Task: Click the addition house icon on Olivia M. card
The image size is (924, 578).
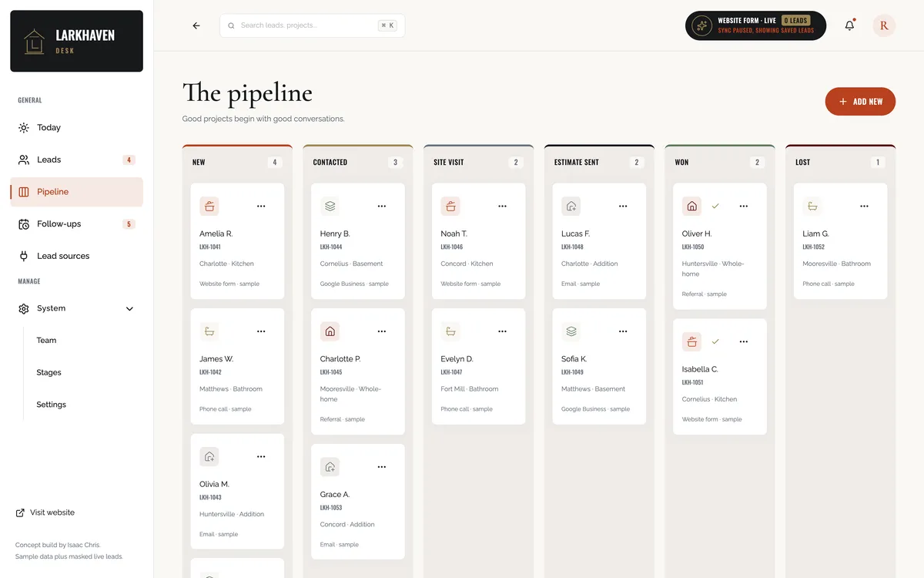Action: pos(209,456)
